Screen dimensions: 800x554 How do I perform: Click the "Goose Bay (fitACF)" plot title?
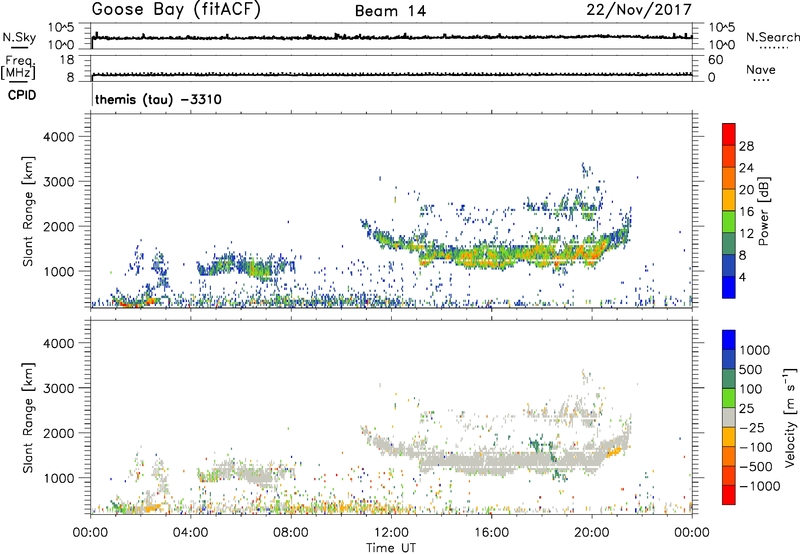[176, 10]
